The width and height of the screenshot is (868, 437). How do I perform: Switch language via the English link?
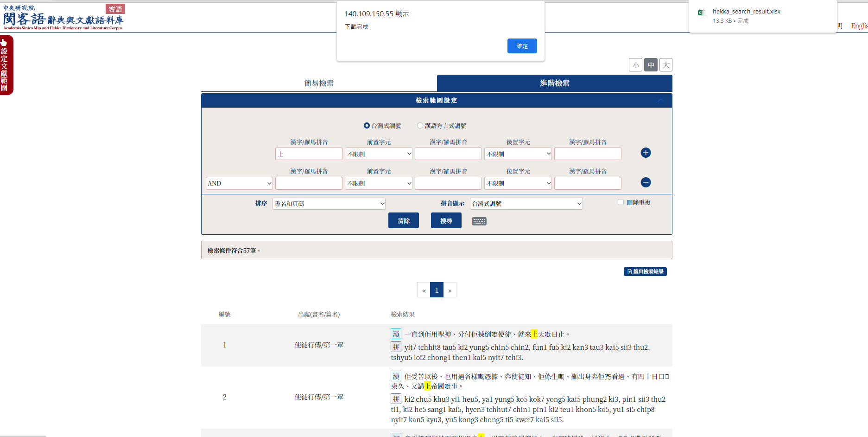pos(859,26)
